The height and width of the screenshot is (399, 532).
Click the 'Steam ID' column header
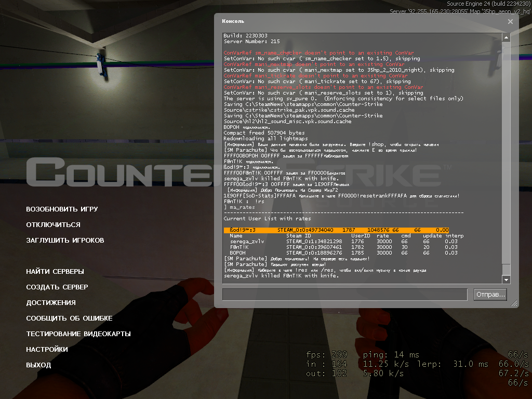(299, 236)
